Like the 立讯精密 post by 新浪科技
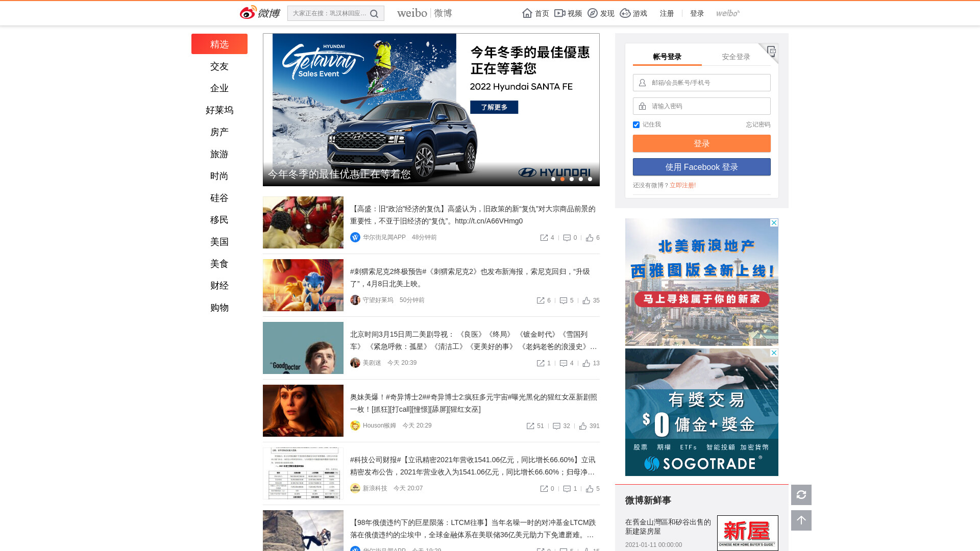This screenshot has height=551, width=980. tap(590, 489)
